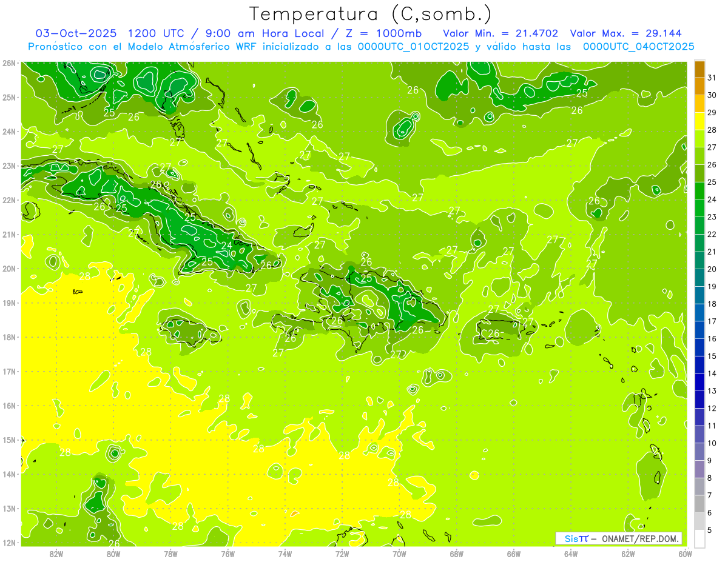The width and height of the screenshot is (728, 562).
Task: Click the 66W longitude axis label
Action: click(513, 554)
